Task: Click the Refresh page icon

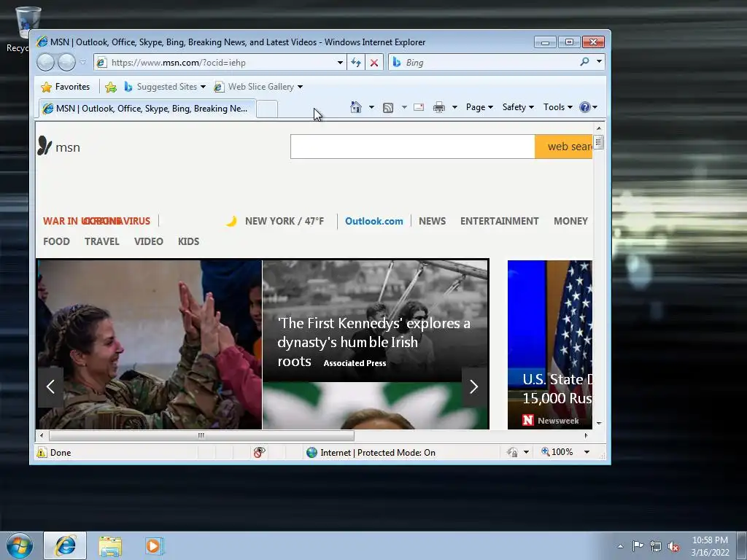Action: point(356,63)
